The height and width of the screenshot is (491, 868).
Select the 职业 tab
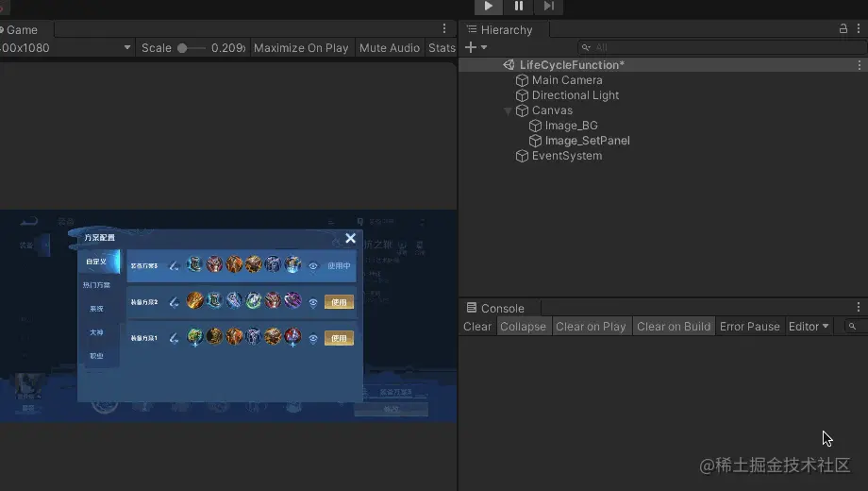97,356
